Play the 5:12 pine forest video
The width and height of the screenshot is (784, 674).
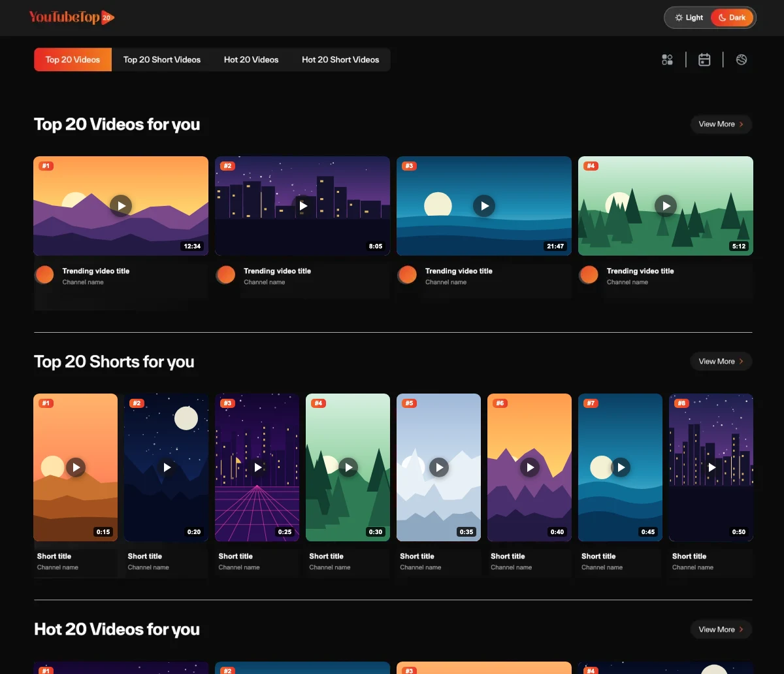pyautogui.click(x=666, y=206)
